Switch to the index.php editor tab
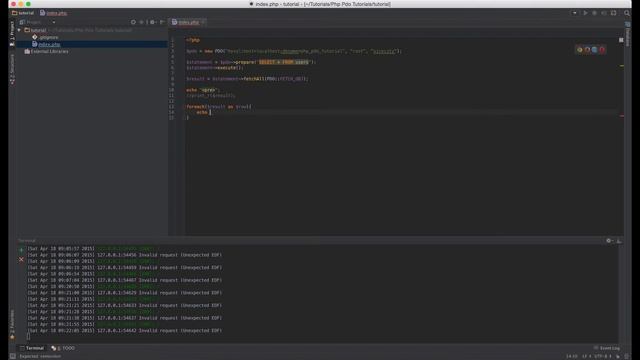This screenshot has width=640, height=360. (x=188, y=22)
